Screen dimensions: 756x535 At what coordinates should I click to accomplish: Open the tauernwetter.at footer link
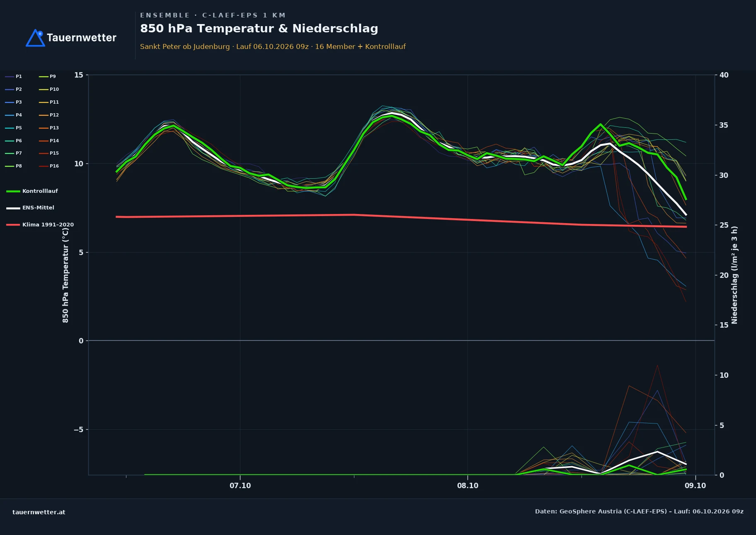pos(39,512)
